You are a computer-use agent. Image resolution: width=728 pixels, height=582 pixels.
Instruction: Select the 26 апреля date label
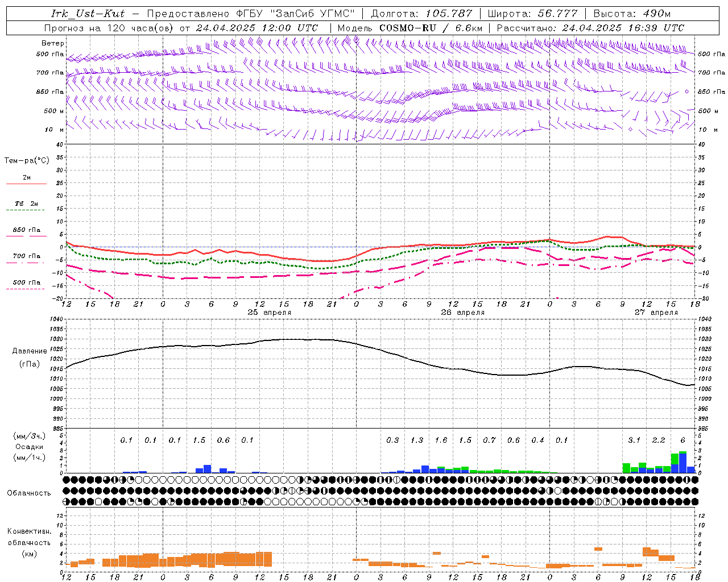point(463,313)
